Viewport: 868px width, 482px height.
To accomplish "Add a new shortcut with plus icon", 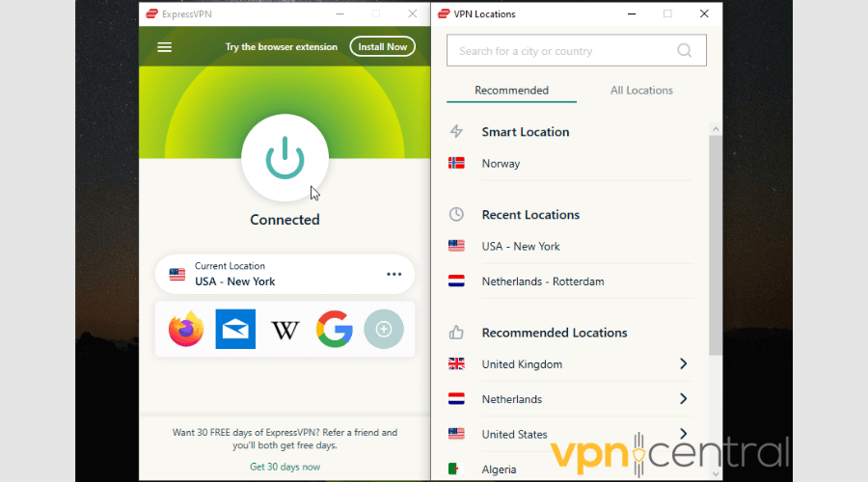I will [384, 329].
